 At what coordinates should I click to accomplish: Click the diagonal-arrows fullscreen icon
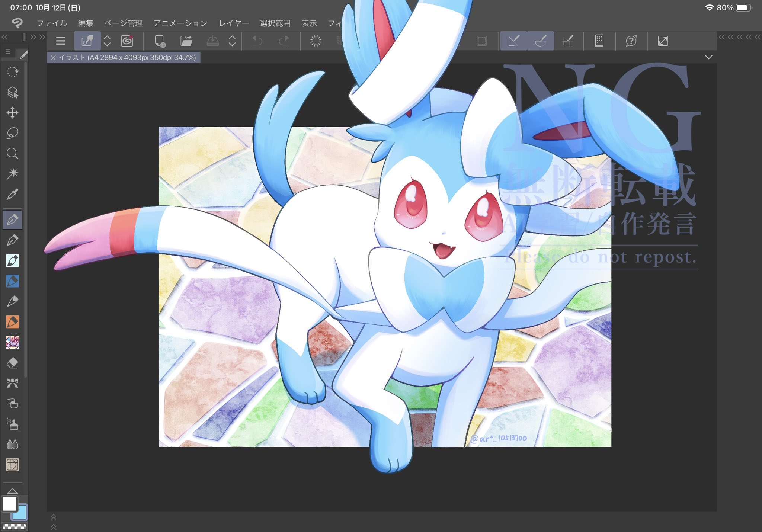(x=663, y=41)
